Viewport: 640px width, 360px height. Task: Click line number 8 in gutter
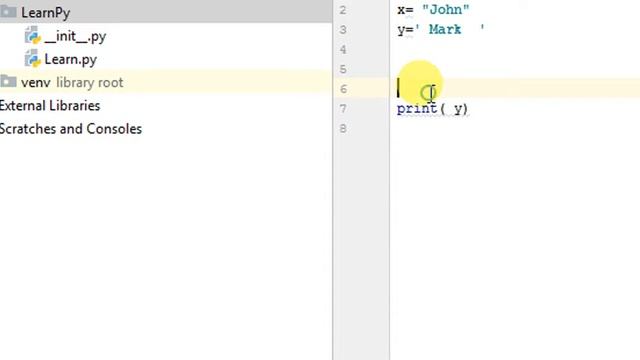coord(343,129)
